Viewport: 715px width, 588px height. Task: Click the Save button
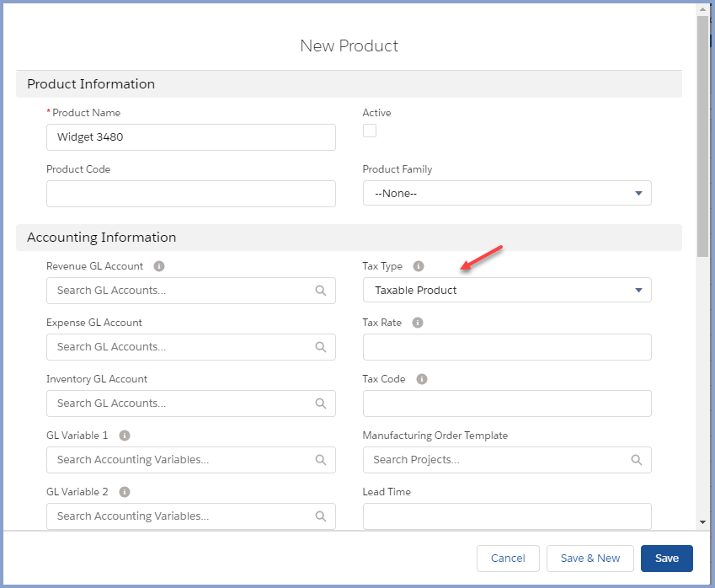coord(667,559)
